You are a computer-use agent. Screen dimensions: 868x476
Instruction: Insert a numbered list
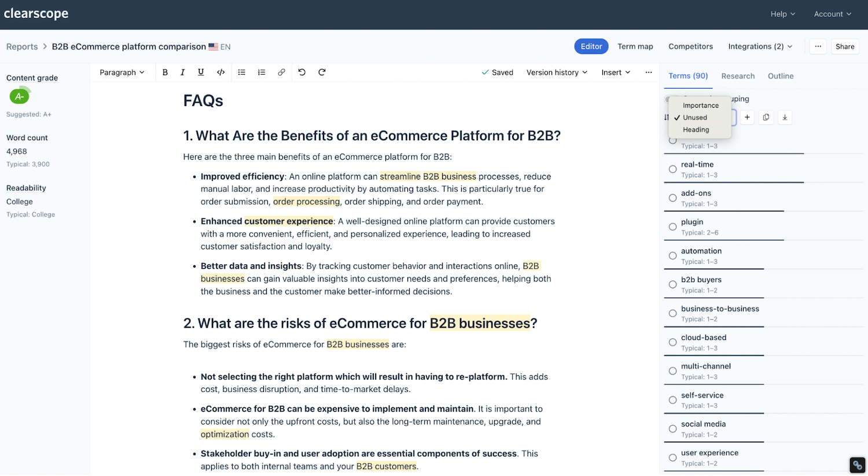[x=262, y=72]
